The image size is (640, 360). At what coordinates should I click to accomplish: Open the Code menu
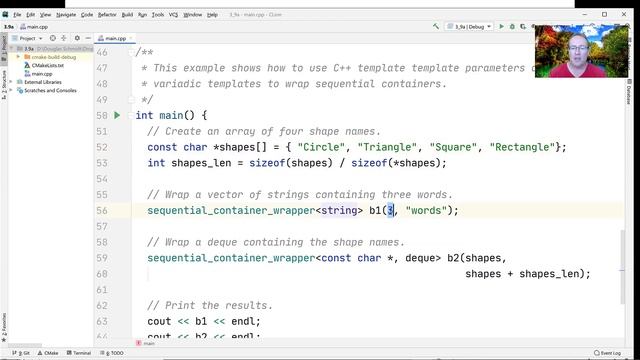87,15
